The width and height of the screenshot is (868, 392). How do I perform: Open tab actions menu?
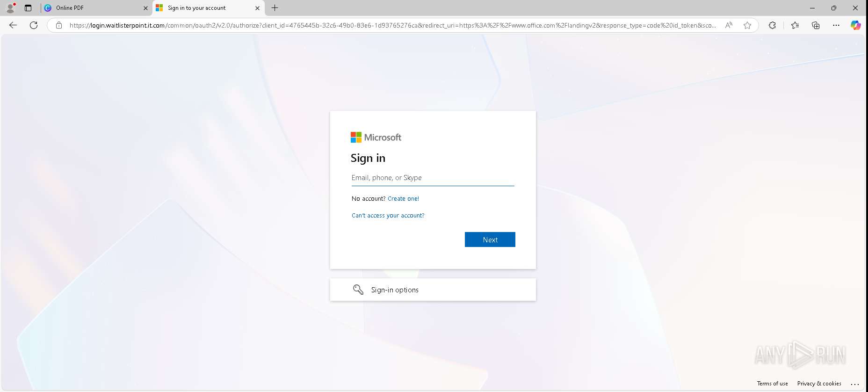[x=28, y=8]
